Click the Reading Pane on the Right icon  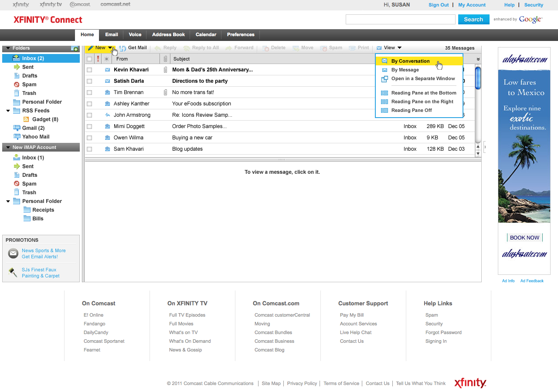click(x=384, y=101)
